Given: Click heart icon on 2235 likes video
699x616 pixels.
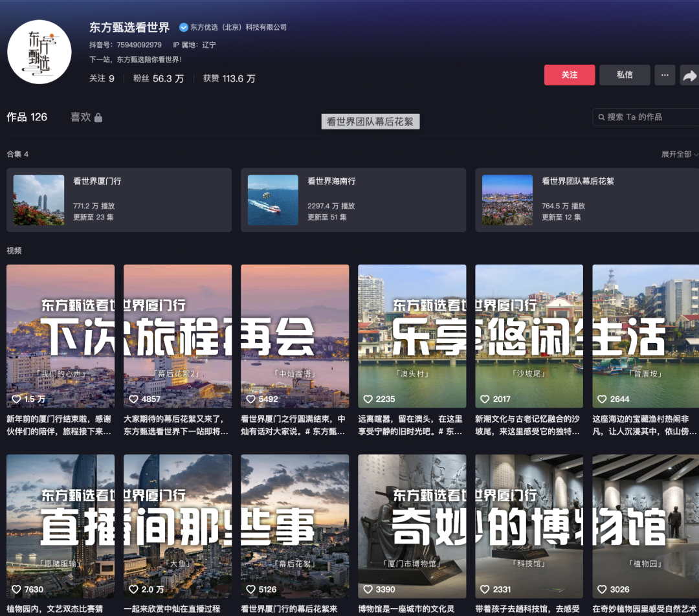Looking at the screenshot, I should pos(368,399).
